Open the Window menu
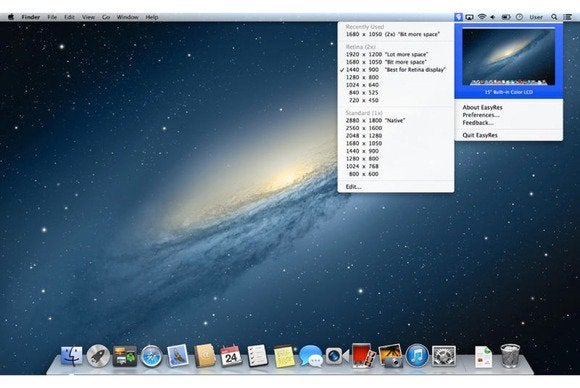The image size is (580, 388). pos(128,17)
